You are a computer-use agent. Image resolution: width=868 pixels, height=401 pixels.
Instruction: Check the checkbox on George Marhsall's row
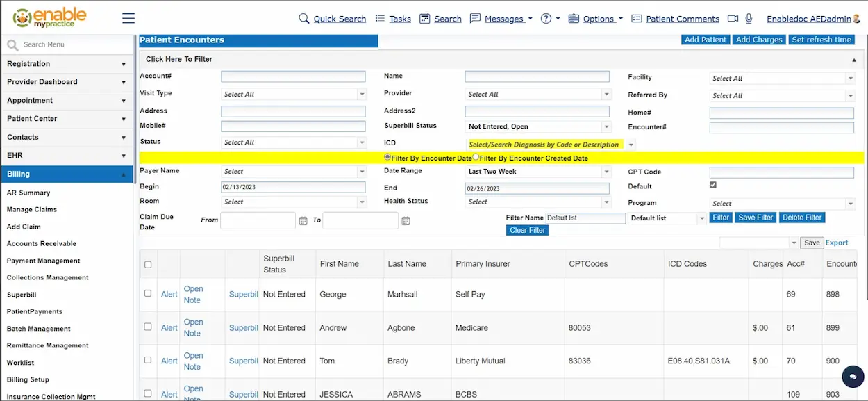148,292
